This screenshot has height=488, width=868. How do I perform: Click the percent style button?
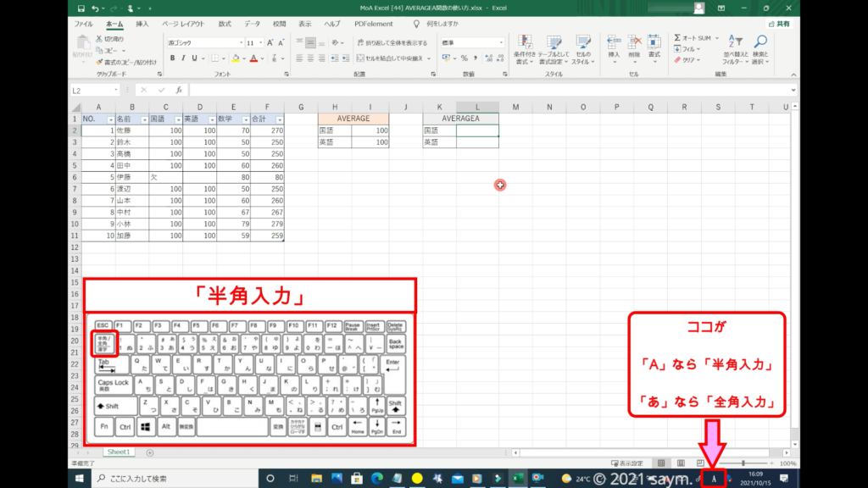point(464,58)
